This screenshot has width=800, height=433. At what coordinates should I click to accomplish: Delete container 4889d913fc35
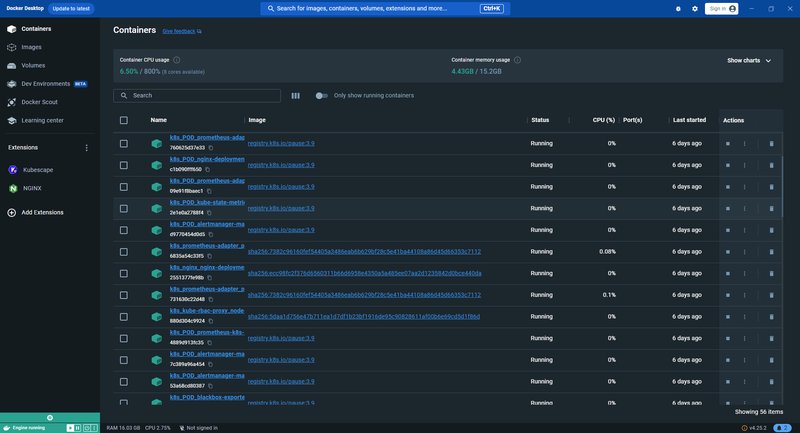(771, 339)
